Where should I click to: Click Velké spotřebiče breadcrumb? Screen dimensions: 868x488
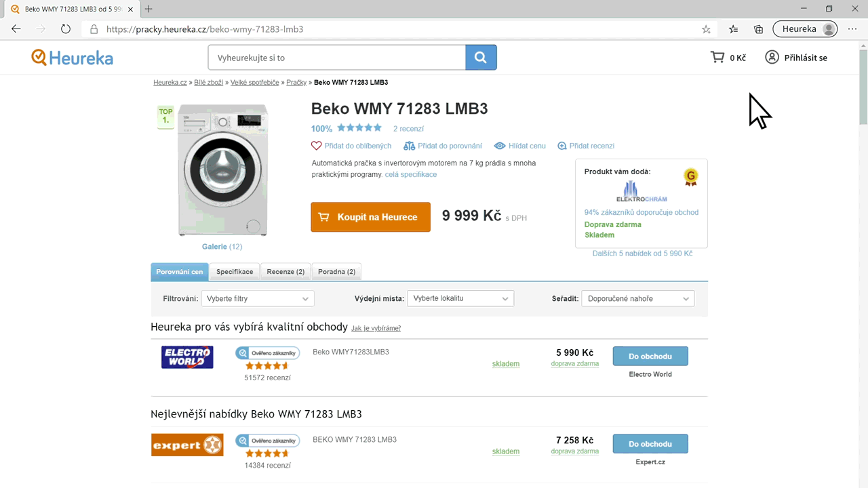click(255, 82)
